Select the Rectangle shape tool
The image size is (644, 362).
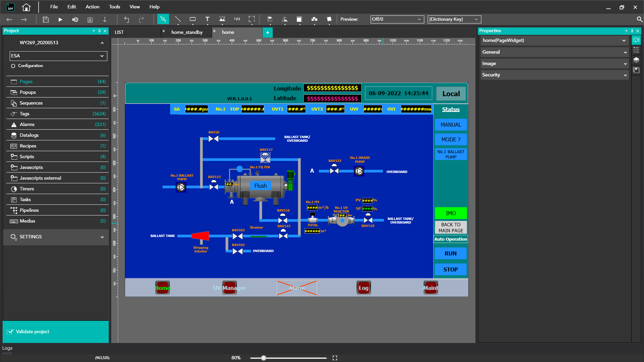click(x=193, y=19)
